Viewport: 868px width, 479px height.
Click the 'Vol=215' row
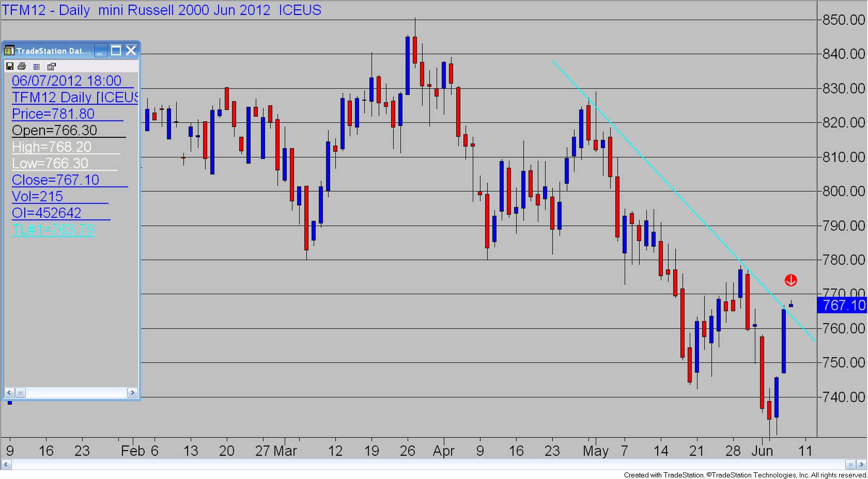pyautogui.click(x=37, y=196)
